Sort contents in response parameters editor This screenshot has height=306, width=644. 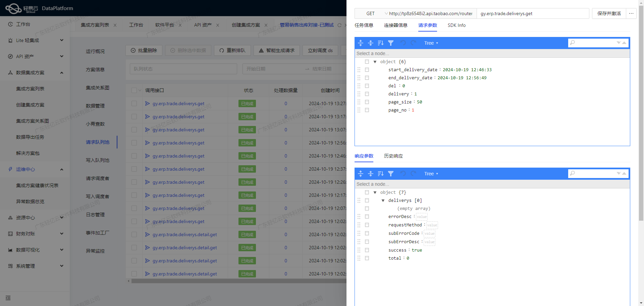[381, 174]
